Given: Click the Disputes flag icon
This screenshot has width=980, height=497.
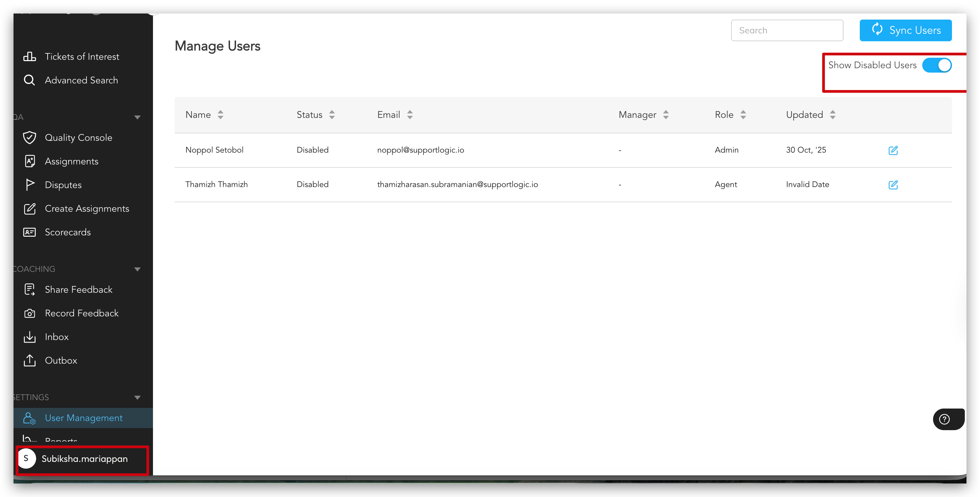Looking at the screenshot, I should pos(29,185).
